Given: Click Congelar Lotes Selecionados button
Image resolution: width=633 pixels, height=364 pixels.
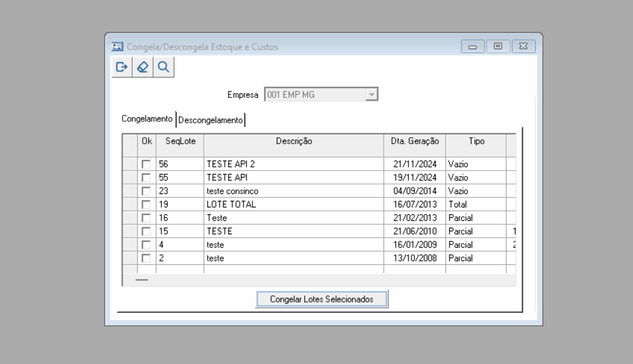Looking at the screenshot, I should point(321,299).
